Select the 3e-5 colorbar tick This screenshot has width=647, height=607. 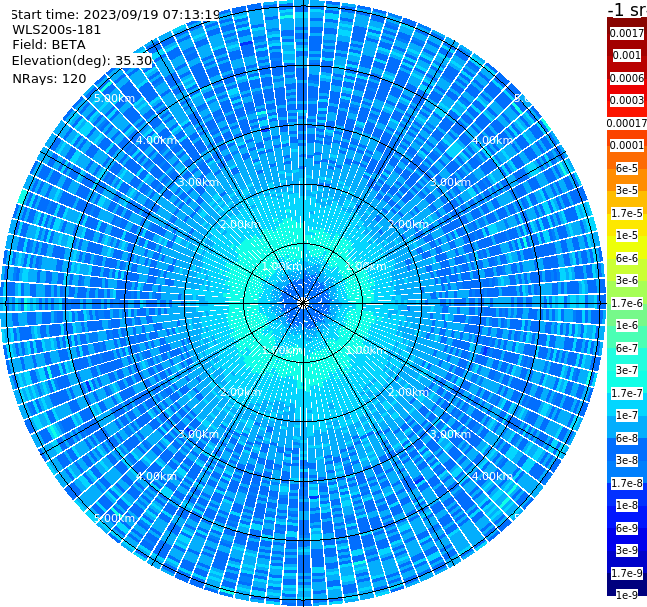click(627, 190)
